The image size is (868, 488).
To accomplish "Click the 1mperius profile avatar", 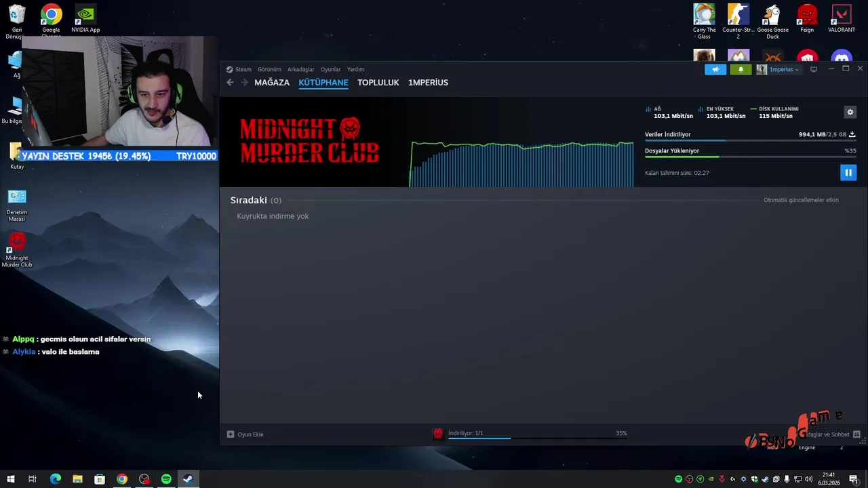I will coord(762,69).
